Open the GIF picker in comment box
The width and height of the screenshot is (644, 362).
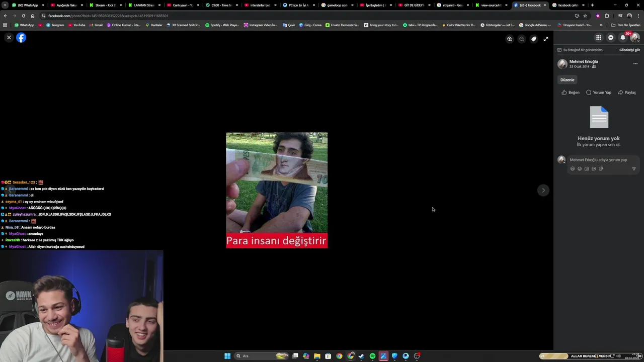pos(594,169)
